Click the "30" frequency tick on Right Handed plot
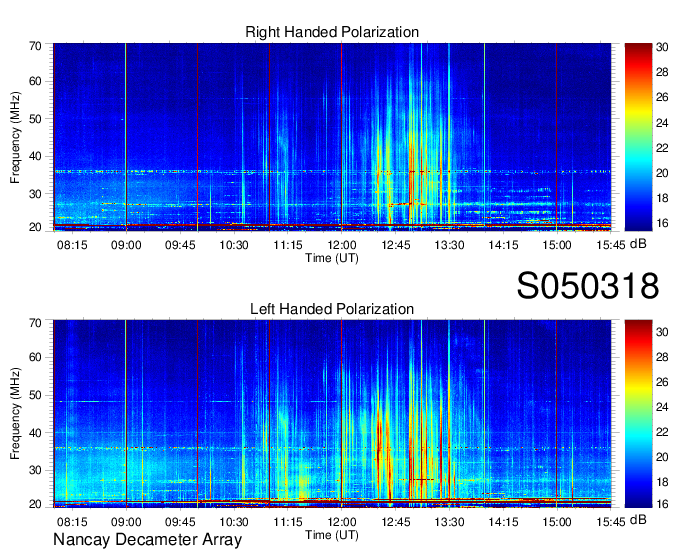This screenshot has height=552, width=680. click(35, 194)
